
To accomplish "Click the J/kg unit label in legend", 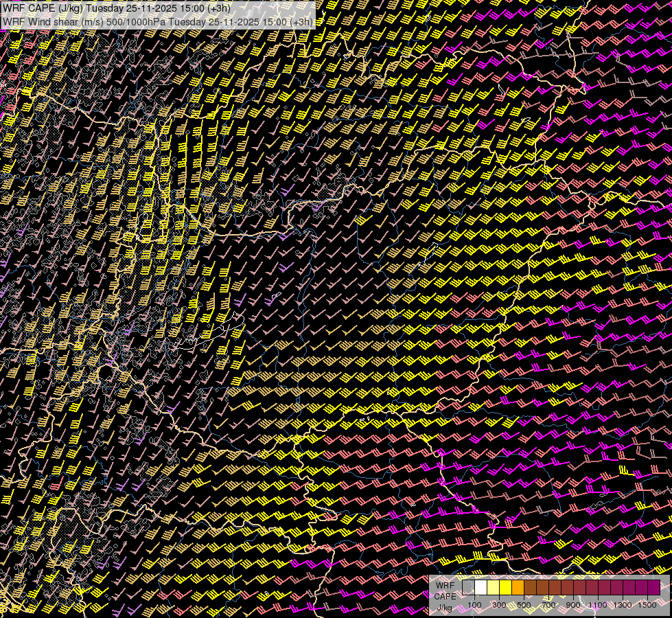I will click(x=444, y=608).
